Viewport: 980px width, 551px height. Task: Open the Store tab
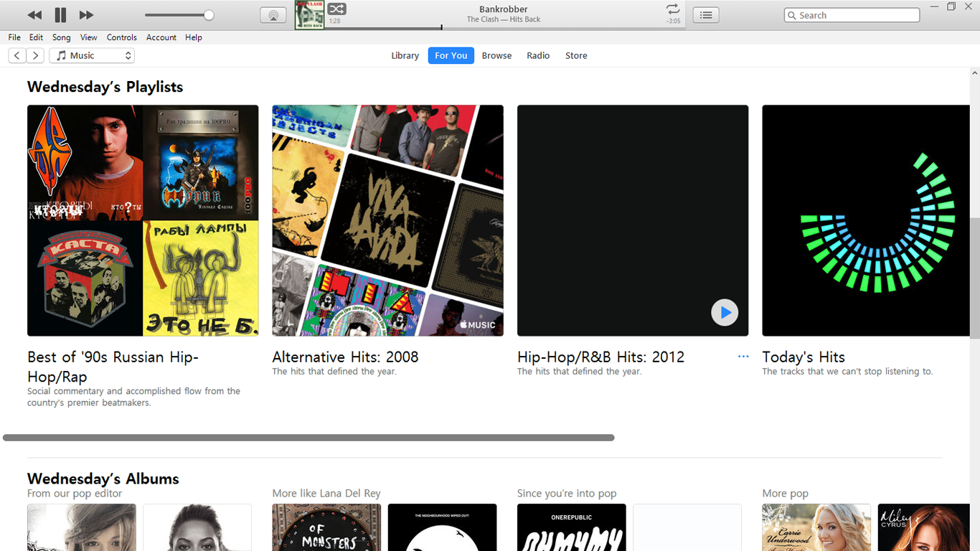[576, 55]
